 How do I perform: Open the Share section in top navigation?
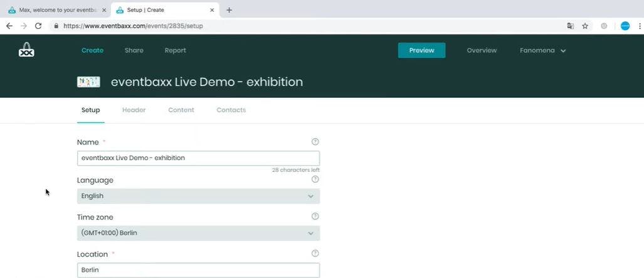[x=134, y=51]
